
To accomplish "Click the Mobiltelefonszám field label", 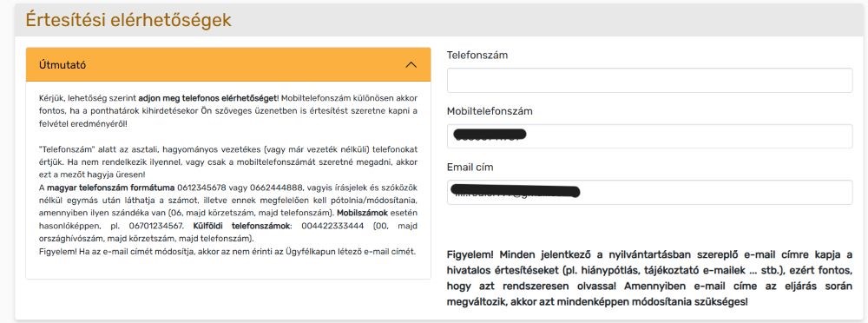I will (490, 111).
